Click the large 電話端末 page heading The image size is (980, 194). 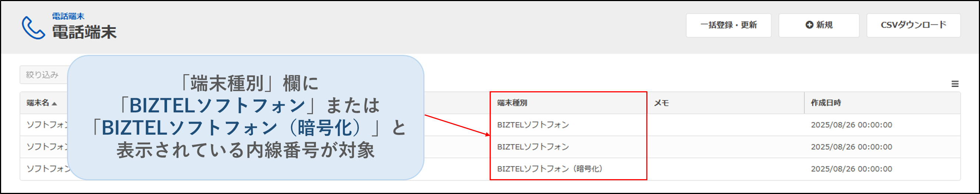(84, 32)
